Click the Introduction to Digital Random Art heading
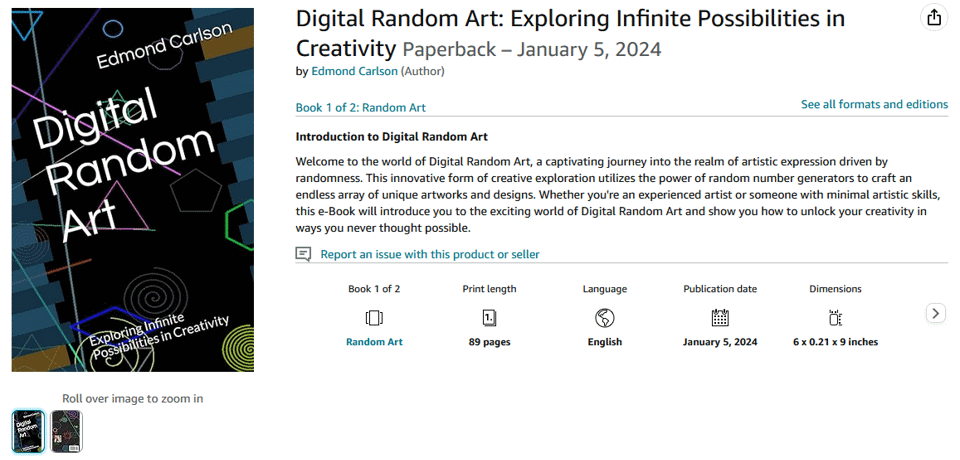The height and width of the screenshot is (460, 960). [391, 136]
